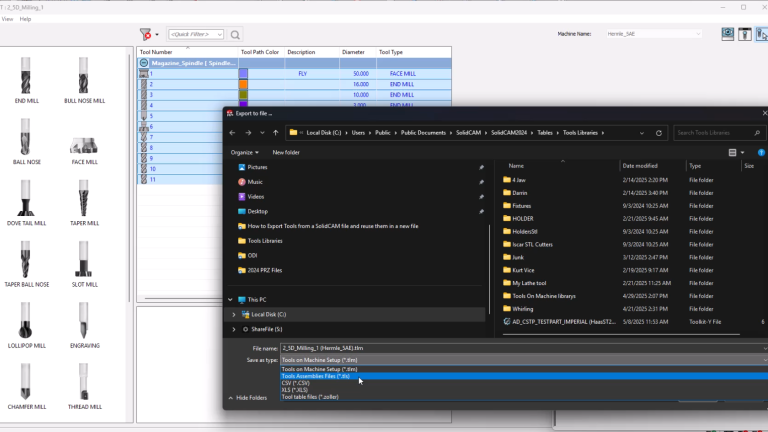Open the My Lathe tool folder
The height and width of the screenshot is (432, 768).
coord(529,283)
